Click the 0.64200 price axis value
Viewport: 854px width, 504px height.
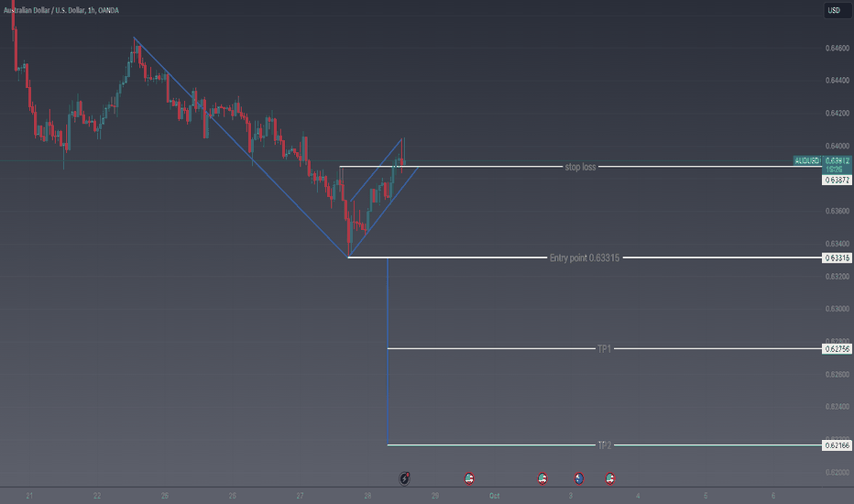(838, 113)
